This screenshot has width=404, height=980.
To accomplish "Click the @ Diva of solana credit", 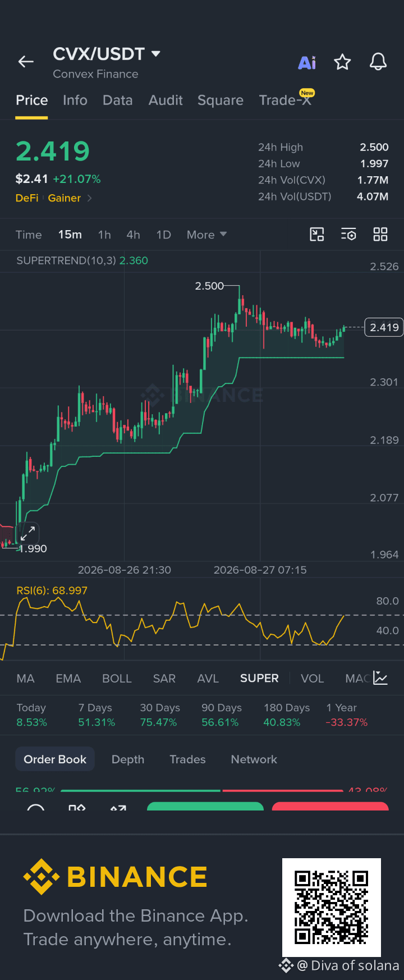I will [x=348, y=965].
